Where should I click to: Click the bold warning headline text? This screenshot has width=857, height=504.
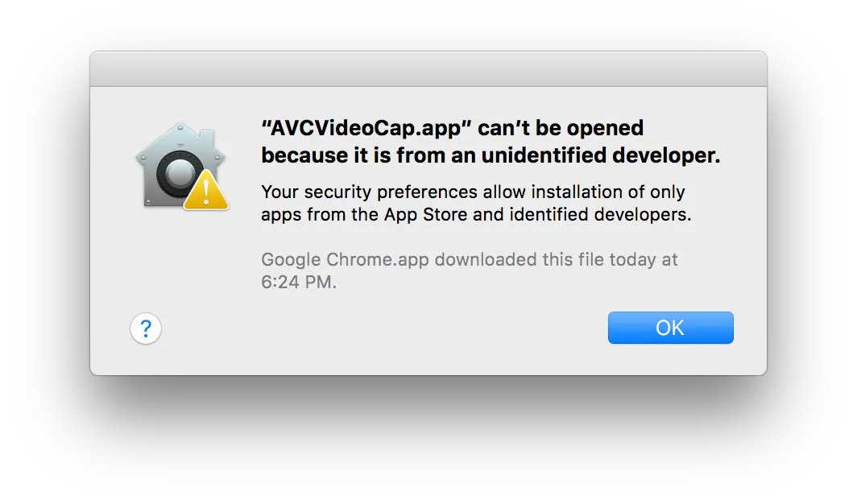(490, 141)
